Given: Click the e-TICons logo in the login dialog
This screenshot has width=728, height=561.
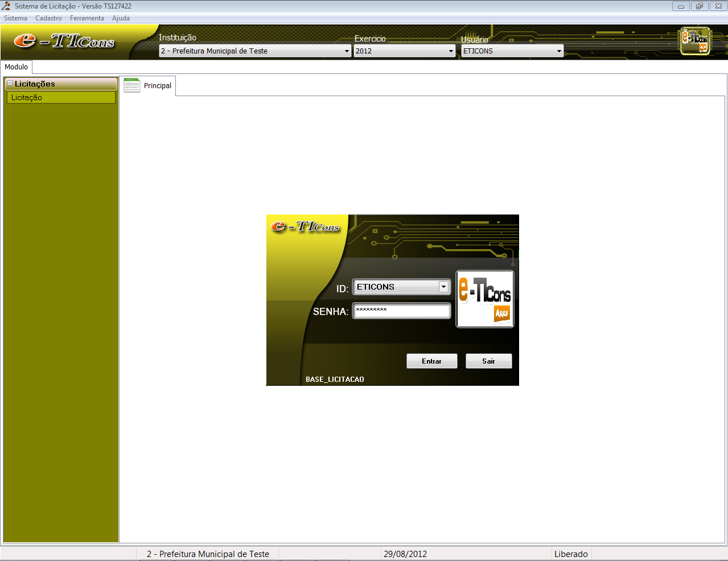Looking at the screenshot, I should click(x=305, y=226).
